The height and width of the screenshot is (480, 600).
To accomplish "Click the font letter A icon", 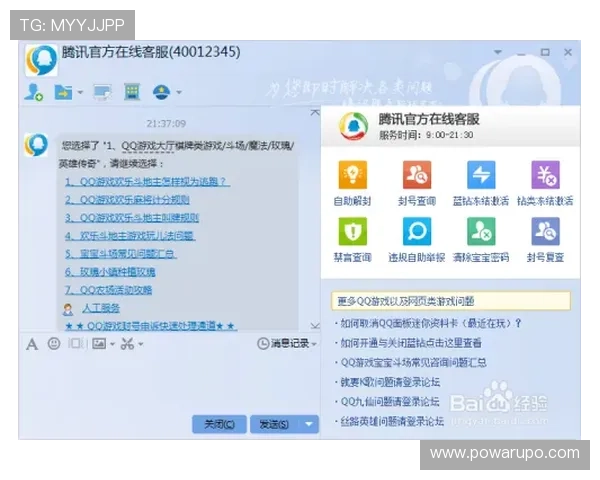I will click(x=32, y=344).
